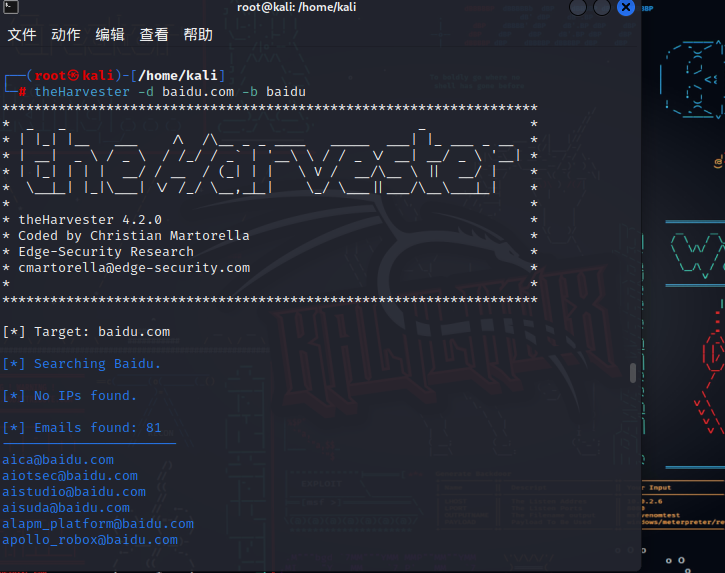Click the theHarvester command text
The height and width of the screenshot is (573, 725).
pos(170,92)
